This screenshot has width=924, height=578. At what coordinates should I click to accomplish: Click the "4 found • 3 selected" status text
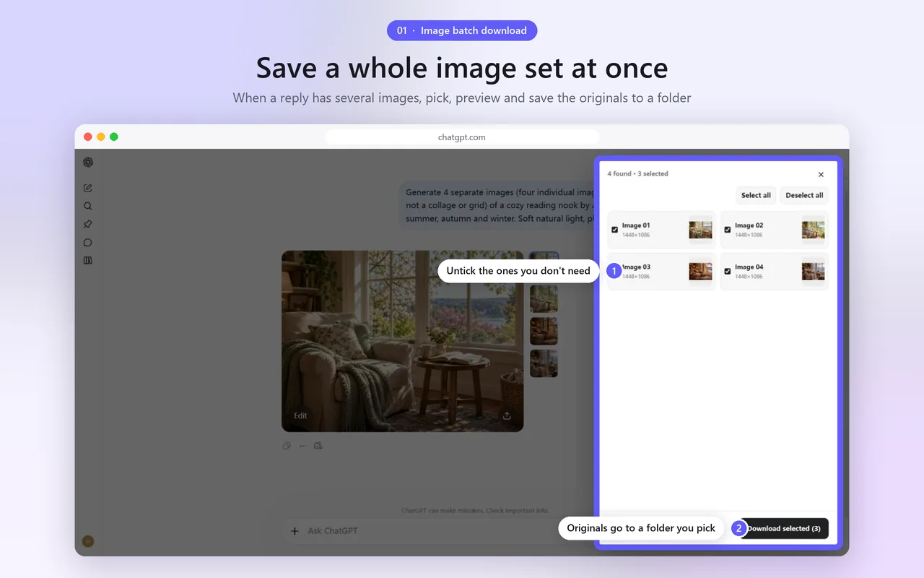[637, 174]
